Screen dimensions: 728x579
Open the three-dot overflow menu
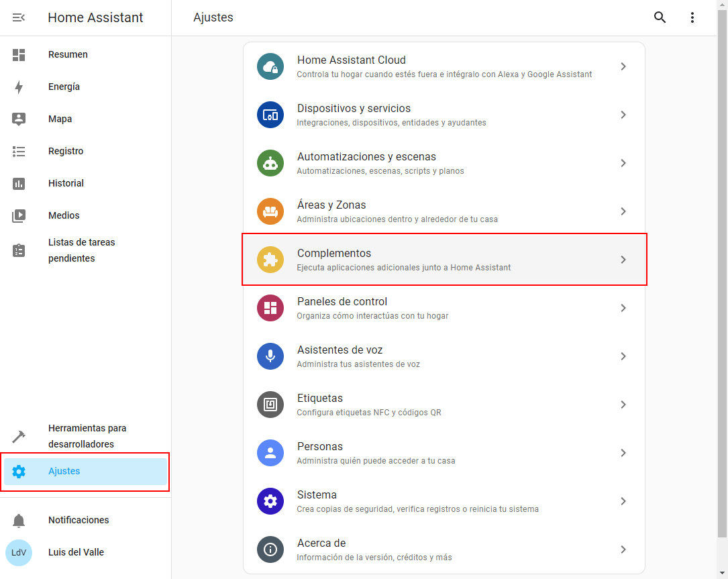[692, 18]
